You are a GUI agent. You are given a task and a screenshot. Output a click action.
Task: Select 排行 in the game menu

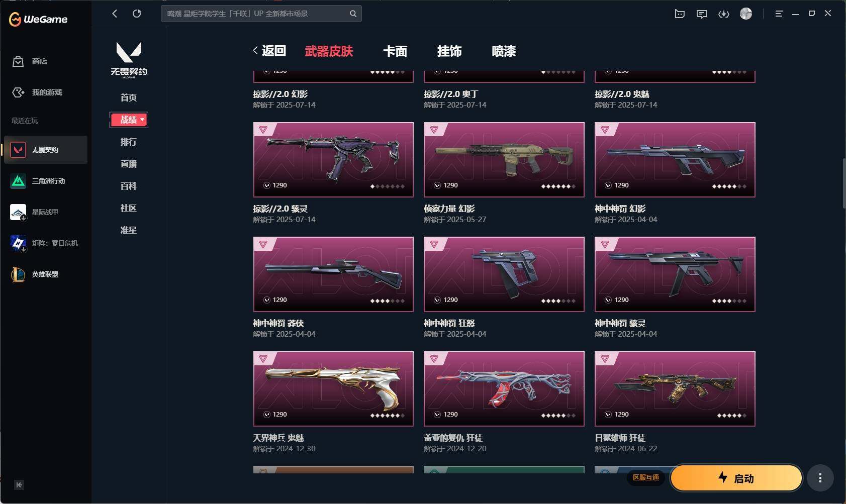129,142
